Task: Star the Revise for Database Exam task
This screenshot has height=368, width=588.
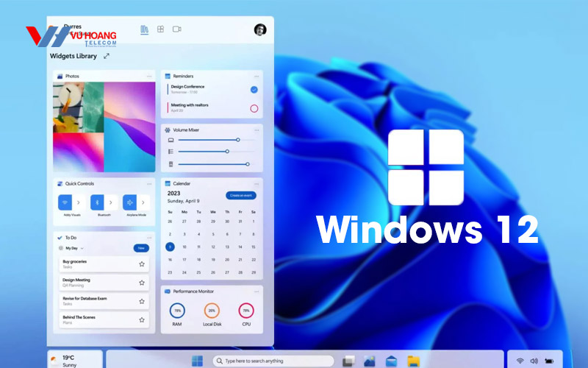Action: coord(142,301)
